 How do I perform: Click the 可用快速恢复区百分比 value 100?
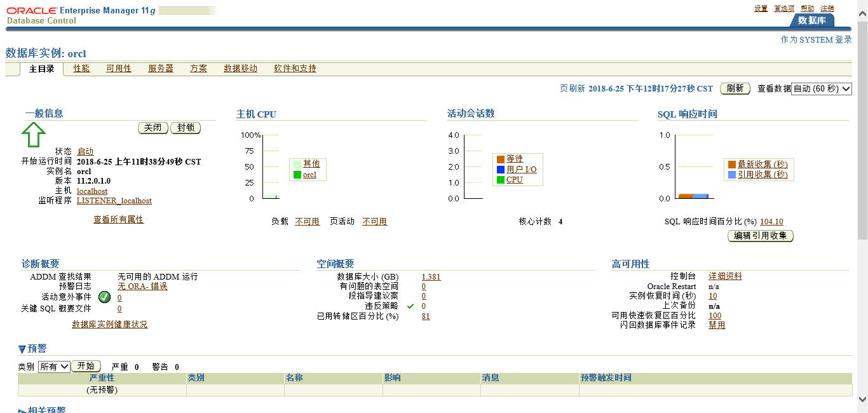[715, 316]
